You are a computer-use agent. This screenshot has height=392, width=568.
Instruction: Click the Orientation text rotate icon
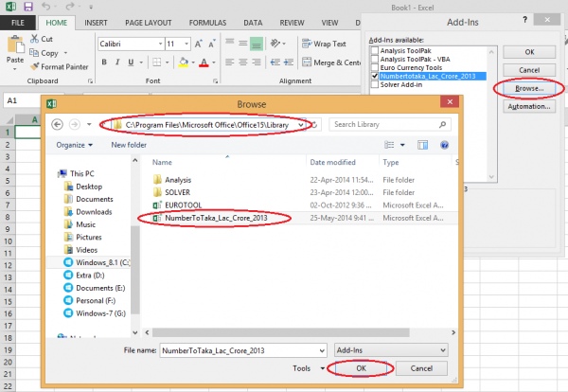click(275, 44)
